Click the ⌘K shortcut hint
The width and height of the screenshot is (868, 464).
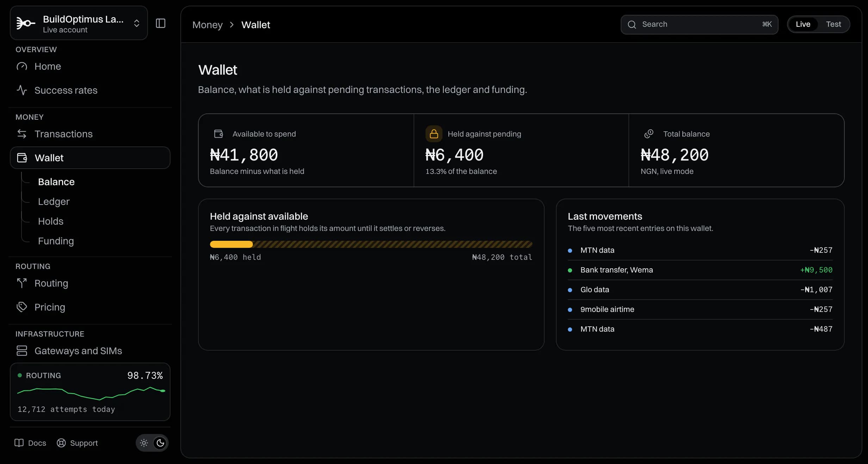tap(767, 24)
